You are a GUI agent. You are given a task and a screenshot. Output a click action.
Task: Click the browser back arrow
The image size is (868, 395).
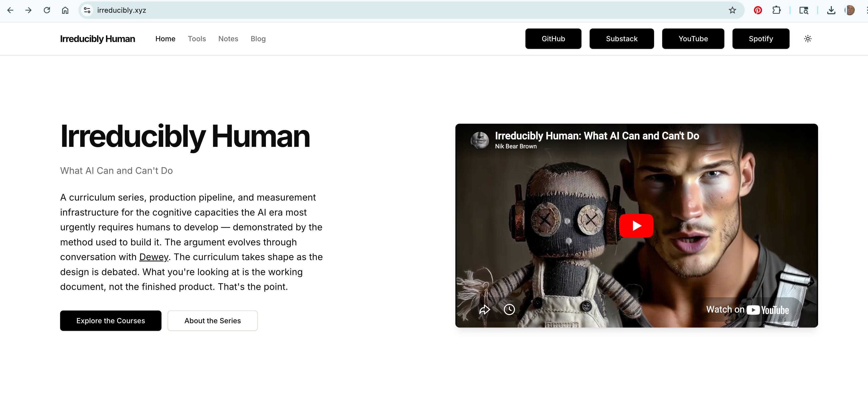(10, 10)
